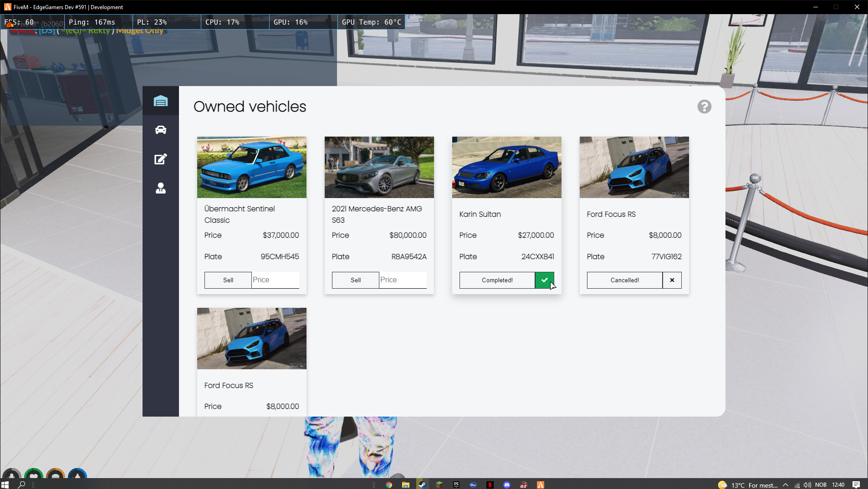Switch to FiveM in the taskbar
The image size is (868, 489).
click(x=541, y=484)
